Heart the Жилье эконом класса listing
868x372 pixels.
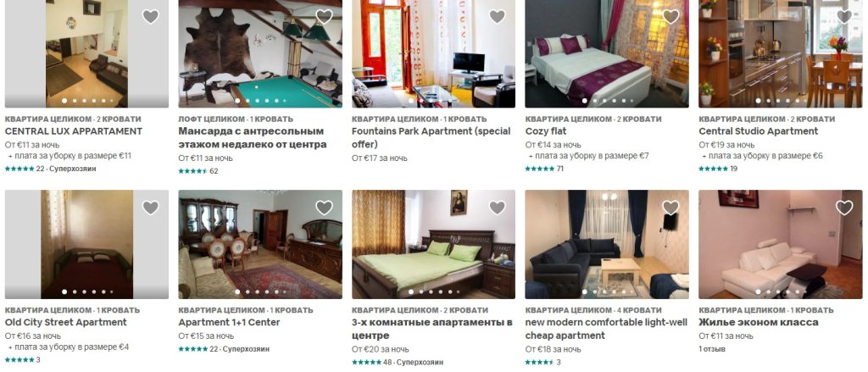[x=844, y=208]
